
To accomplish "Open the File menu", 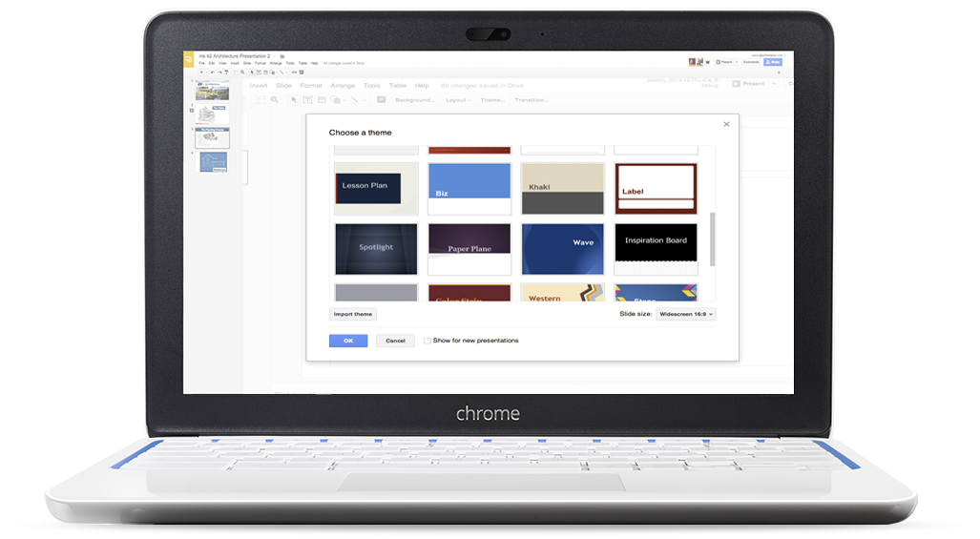I will [202, 63].
